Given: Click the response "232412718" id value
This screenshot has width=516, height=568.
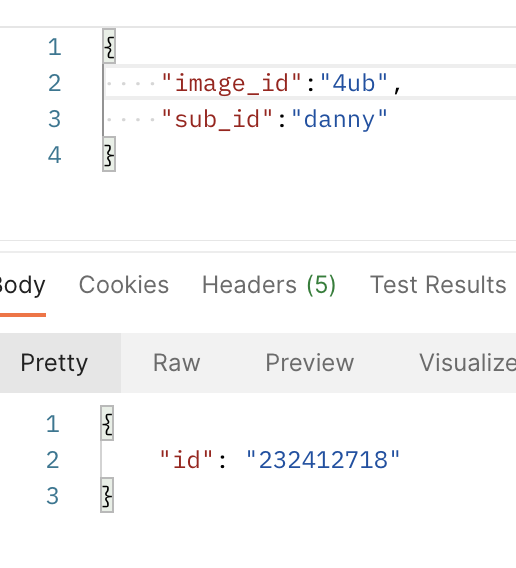Looking at the screenshot, I should coord(323,460).
